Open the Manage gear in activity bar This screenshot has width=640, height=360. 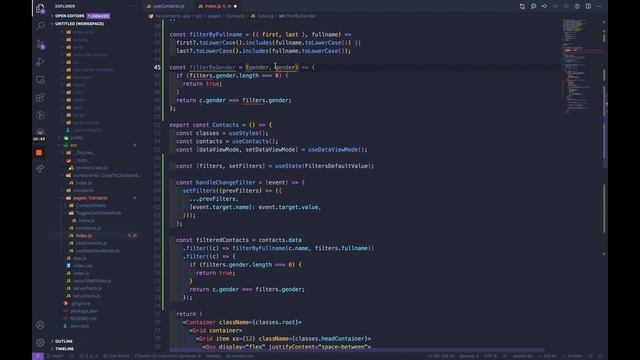40,342
